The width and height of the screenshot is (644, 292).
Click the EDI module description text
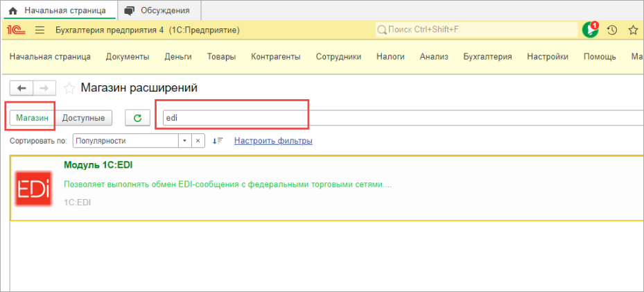(x=228, y=184)
